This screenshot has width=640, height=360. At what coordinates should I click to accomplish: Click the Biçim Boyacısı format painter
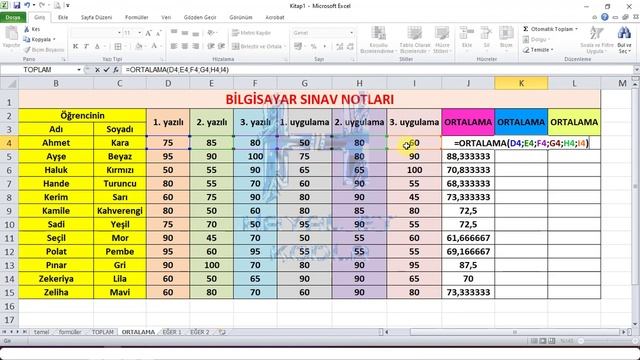[x=44, y=50]
